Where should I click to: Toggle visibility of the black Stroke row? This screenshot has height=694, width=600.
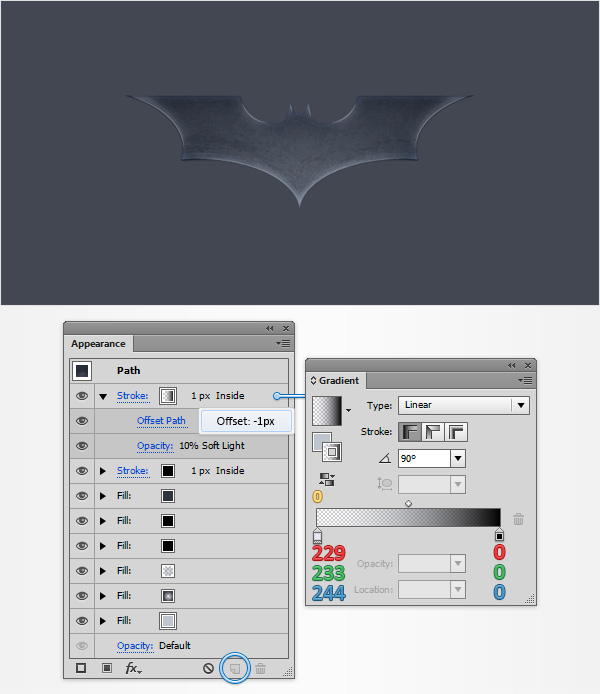pyautogui.click(x=82, y=471)
